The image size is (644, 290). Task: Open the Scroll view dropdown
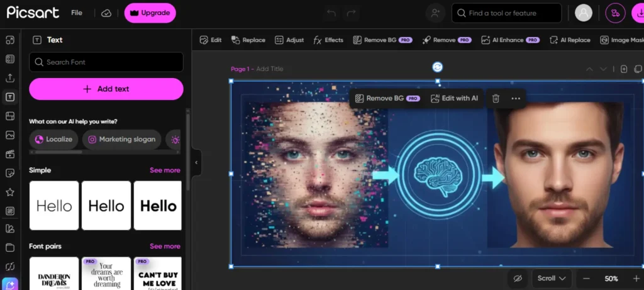[552, 279]
